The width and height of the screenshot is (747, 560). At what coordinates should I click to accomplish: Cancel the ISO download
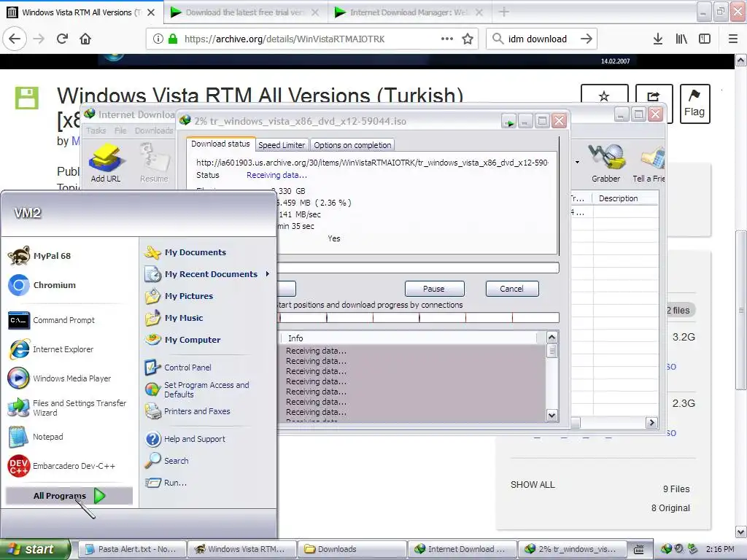click(x=511, y=289)
